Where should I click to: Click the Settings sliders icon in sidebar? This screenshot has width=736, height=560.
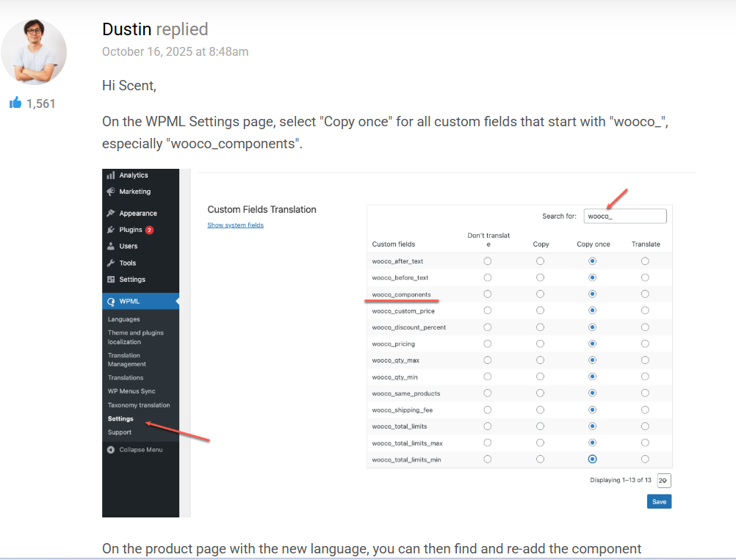point(111,279)
